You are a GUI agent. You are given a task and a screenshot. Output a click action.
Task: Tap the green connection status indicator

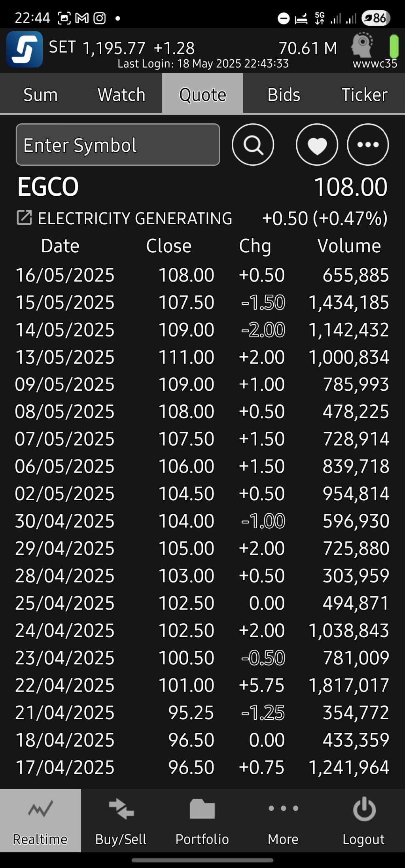pos(394,47)
